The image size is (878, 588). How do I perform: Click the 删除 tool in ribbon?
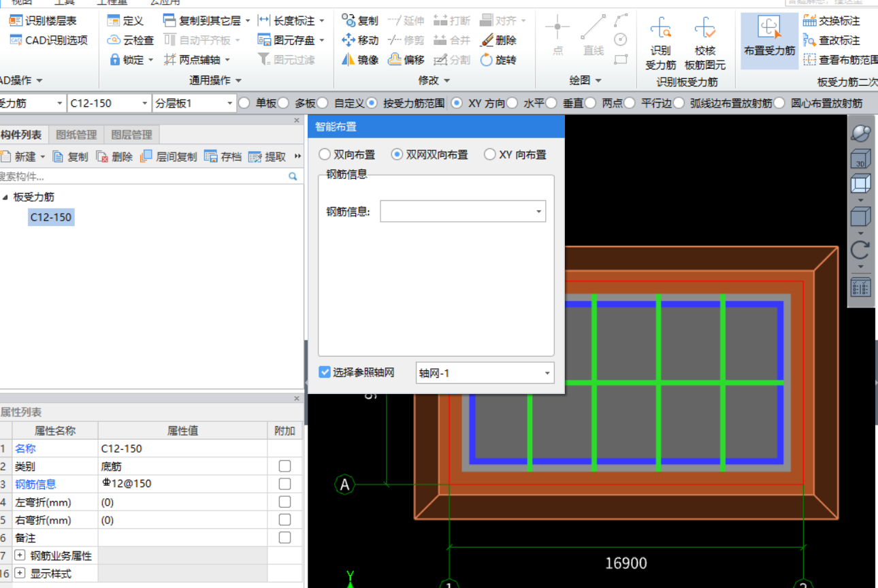pyautogui.click(x=498, y=40)
